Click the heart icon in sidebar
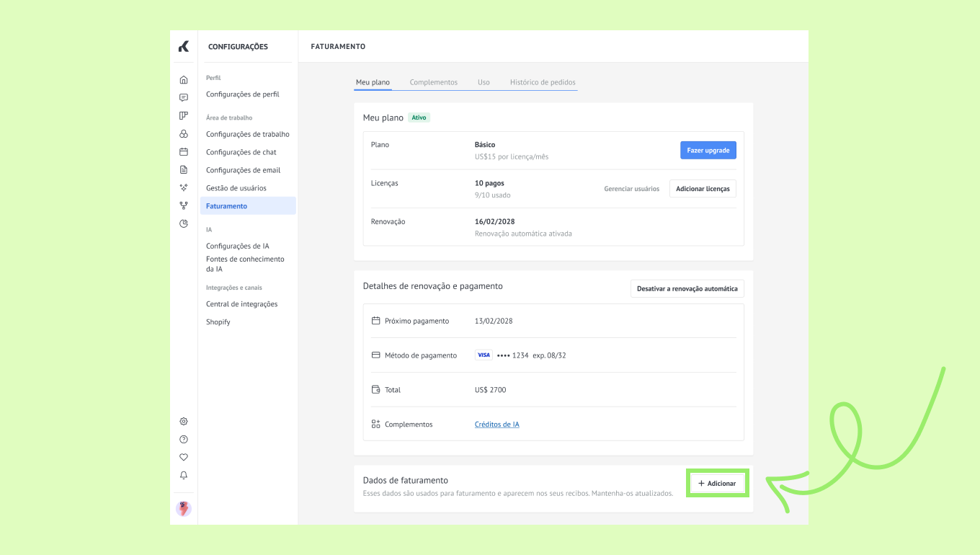 [x=184, y=457]
